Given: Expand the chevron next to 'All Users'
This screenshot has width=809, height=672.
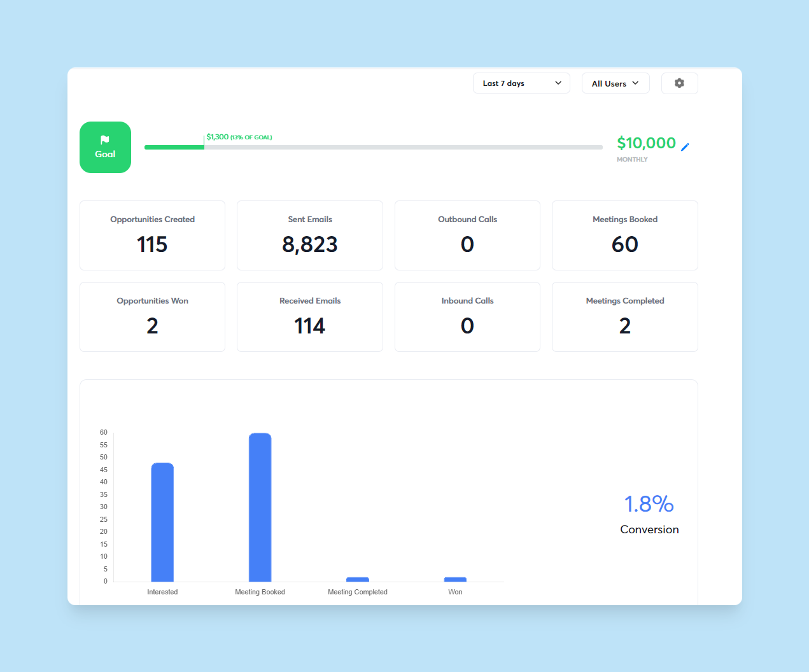Looking at the screenshot, I should [x=635, y=83].
